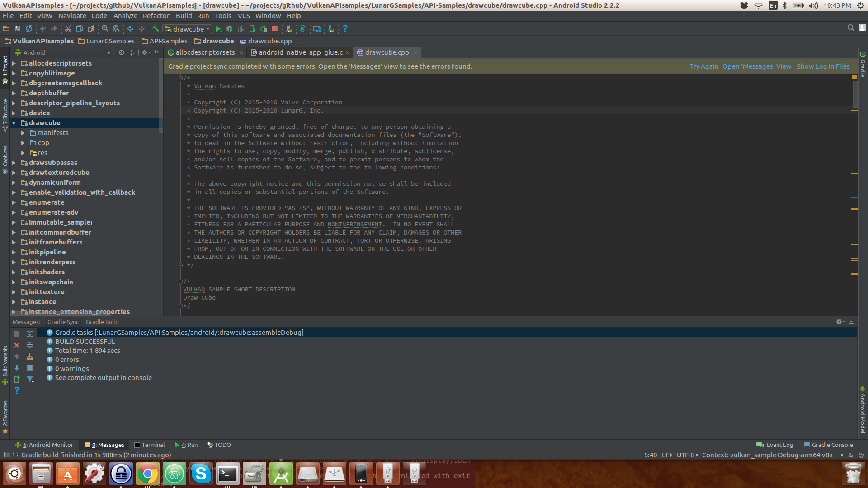Click the Synchronize toolbar icon
The height and width of the screenshot is (488, 868).
click(x=29, y=28)
